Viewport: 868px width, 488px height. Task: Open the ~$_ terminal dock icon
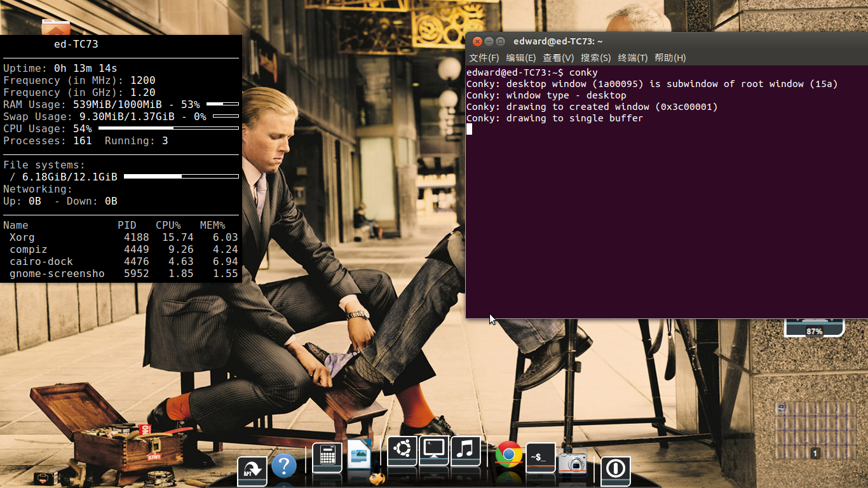click(x=541, y=457)
